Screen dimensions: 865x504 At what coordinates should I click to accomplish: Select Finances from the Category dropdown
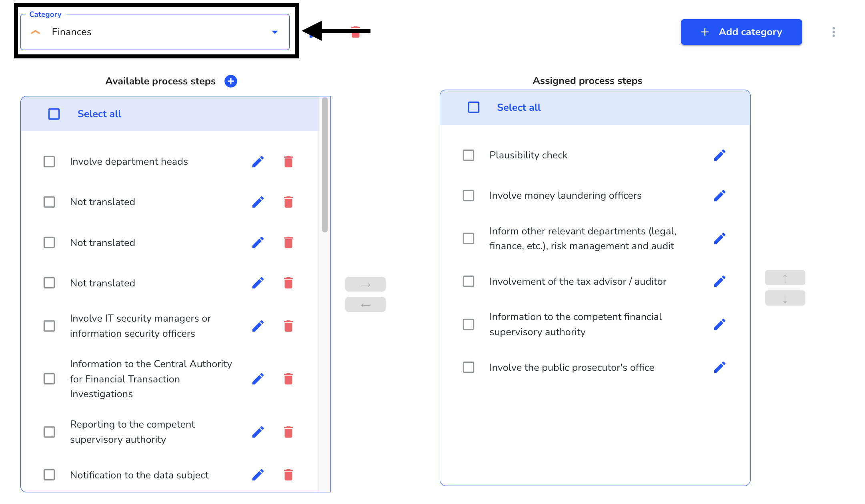155,32
